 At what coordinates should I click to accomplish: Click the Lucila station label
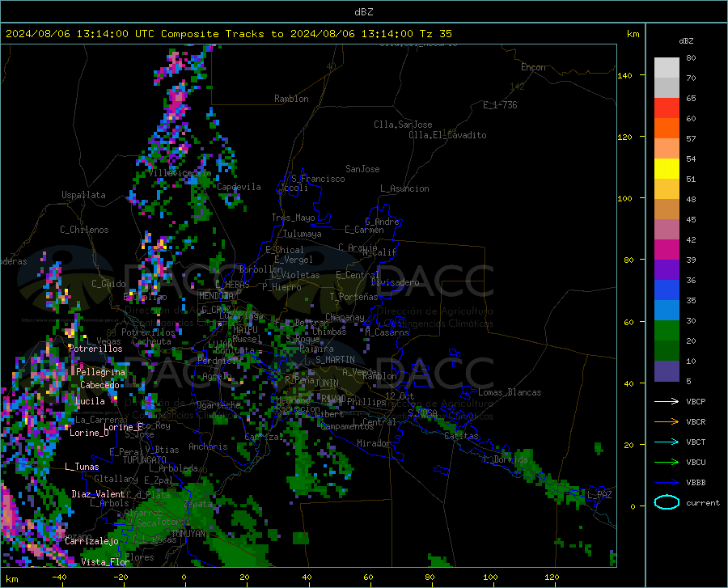tap(90, 401)
